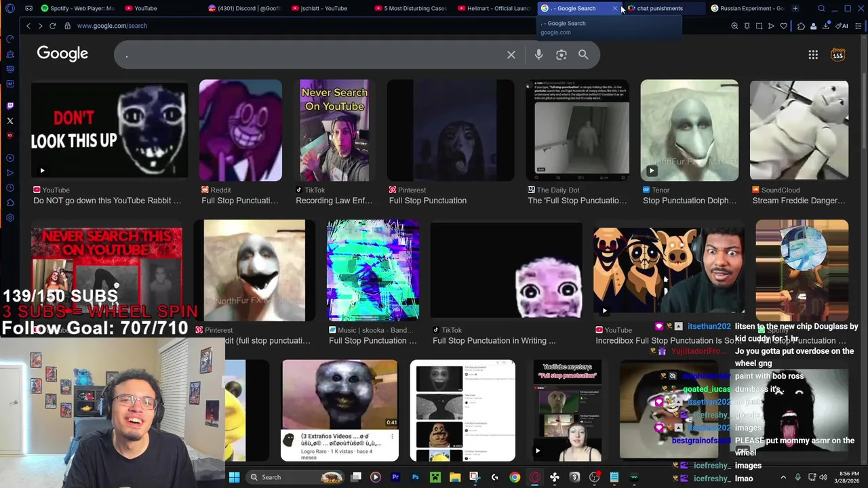
Task: Add page to bookmarks with heart icon
Action: point(784,26)
